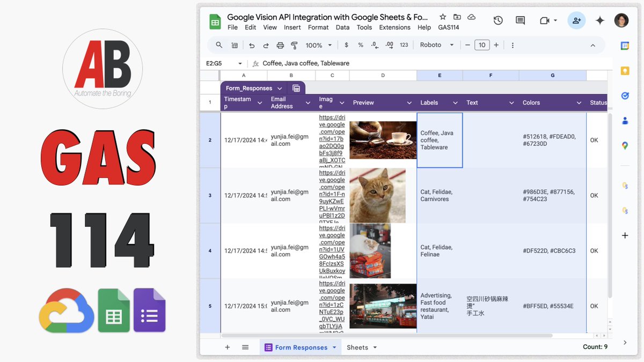Open the name box dropdown arrow

(240, 63)
